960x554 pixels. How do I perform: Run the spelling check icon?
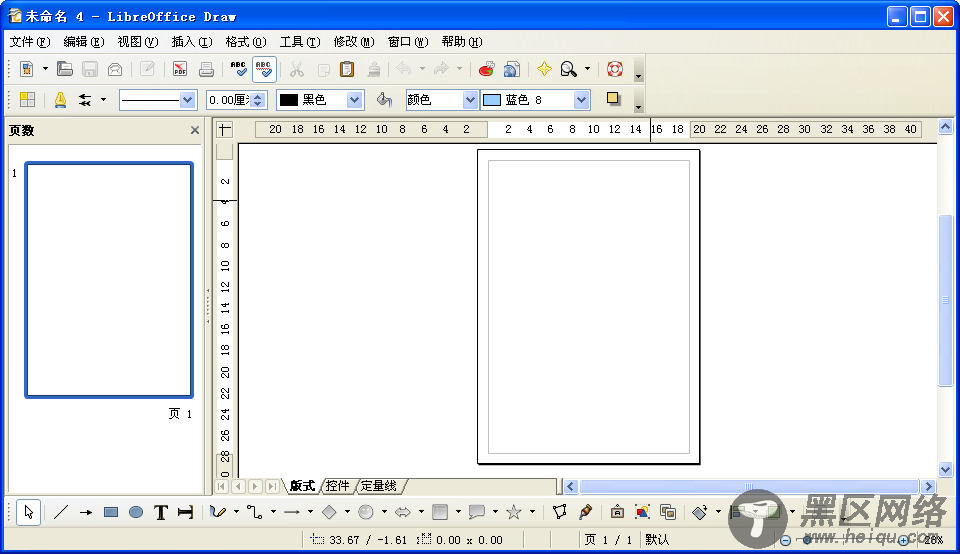coord(239,69)
